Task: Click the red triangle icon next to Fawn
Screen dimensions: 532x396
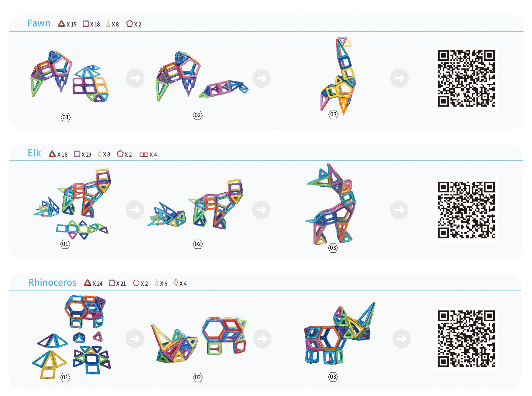Action: [62, 23]
